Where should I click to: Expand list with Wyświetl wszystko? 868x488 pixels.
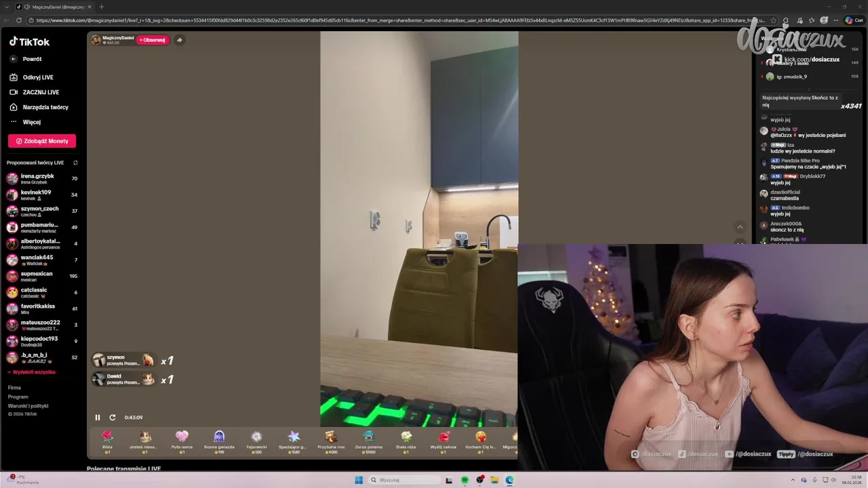[32, 372]
